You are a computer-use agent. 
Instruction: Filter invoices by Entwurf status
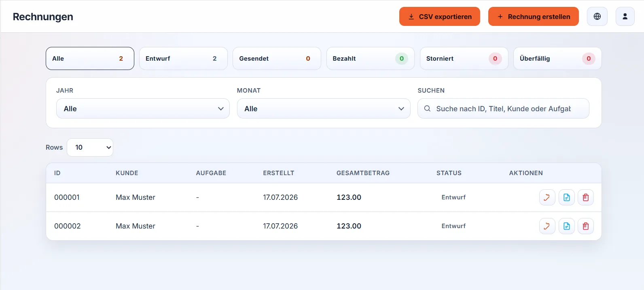pos(183,59)
